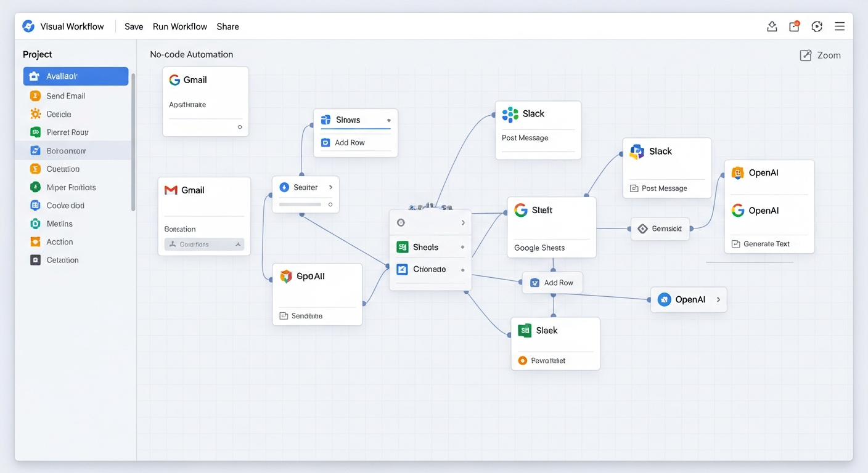The width and height of the screenshot is (868, 473).
Task: Open the Conditions dropdown in Gmail node
Action: (x=204, y=245)
